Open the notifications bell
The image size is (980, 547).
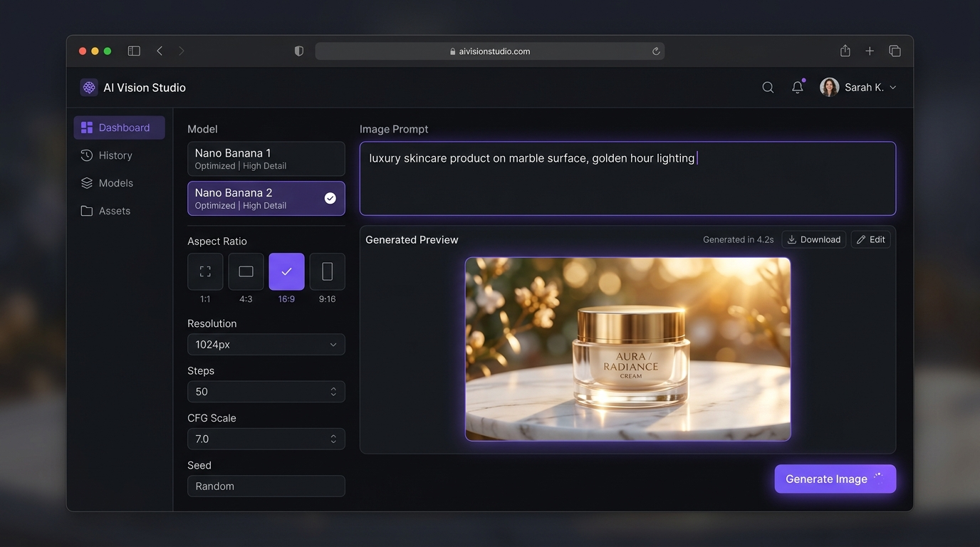point(798,88)
